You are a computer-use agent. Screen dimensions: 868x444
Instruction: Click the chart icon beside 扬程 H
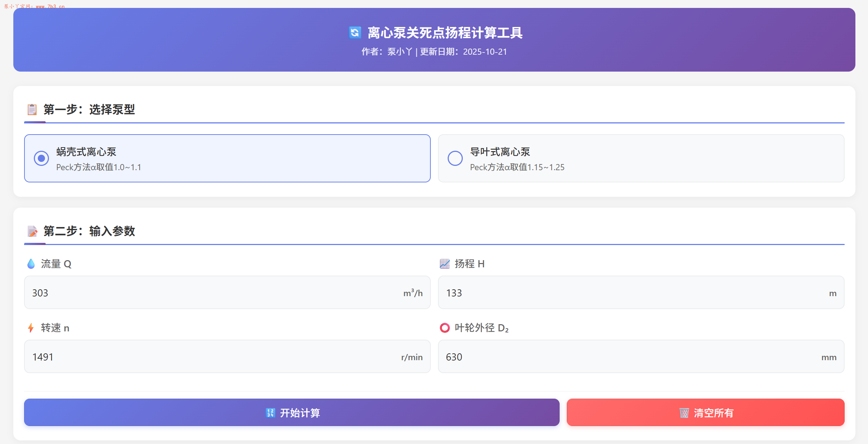click(x=445, y=264)
